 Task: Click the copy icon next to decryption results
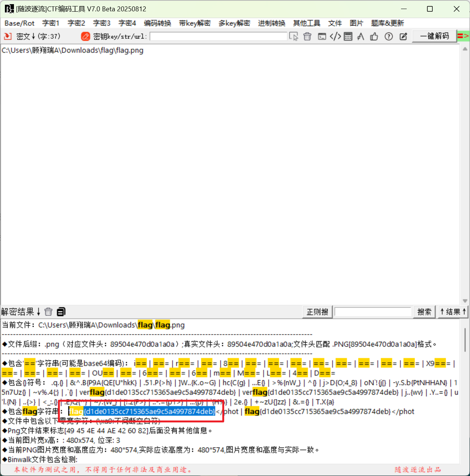(x=61, y=312)
